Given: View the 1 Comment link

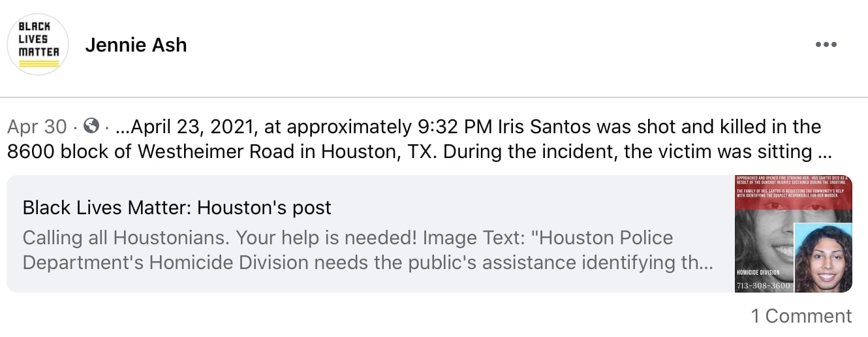Looking at the screenshot, I should 801,316.
